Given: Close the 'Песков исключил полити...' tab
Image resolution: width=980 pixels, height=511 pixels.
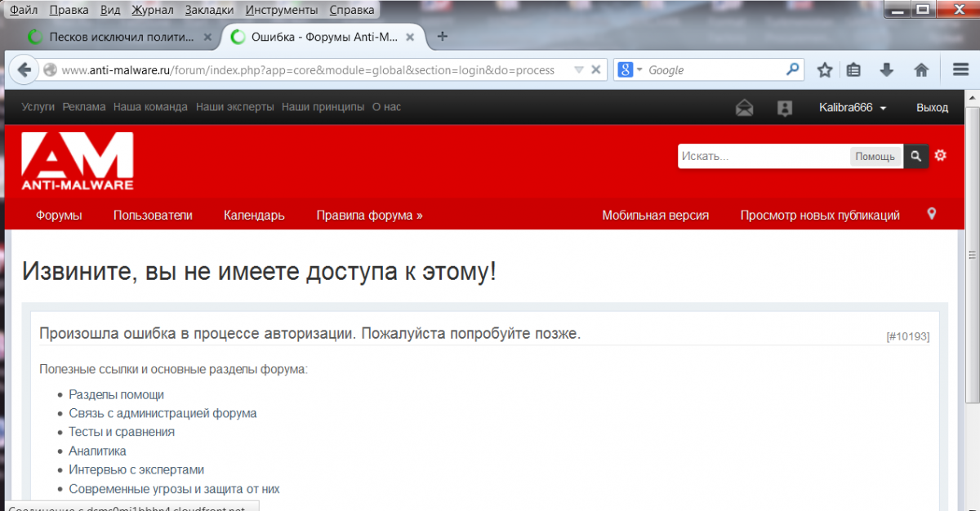Looking at the screenshot, I should pyautogui.click(x=207, y=37).
